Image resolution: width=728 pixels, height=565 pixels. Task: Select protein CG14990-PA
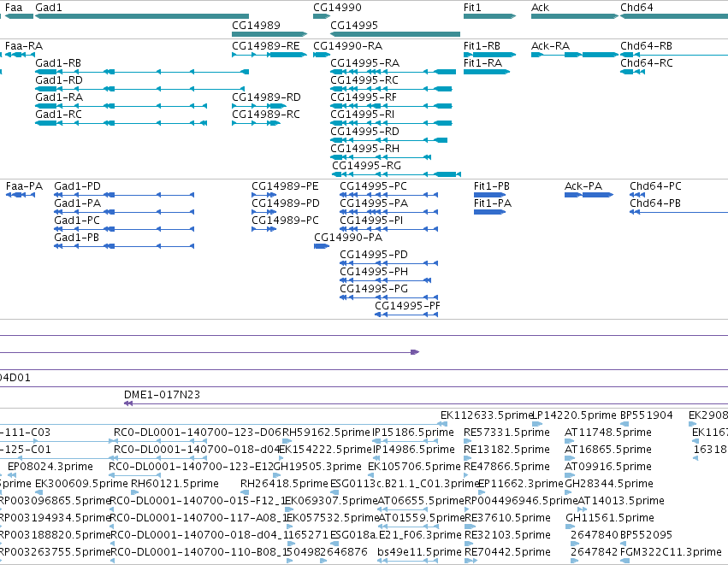[x=322, y=246]
